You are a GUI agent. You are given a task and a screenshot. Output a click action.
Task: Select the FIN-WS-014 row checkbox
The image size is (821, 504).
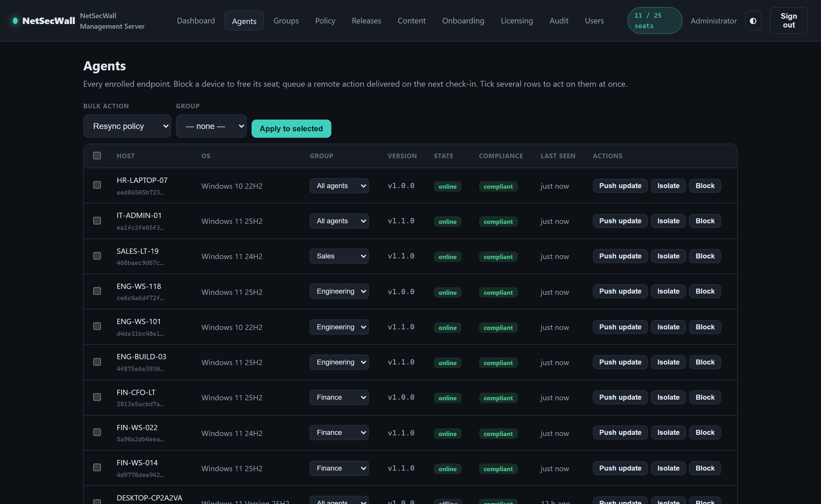97,467
